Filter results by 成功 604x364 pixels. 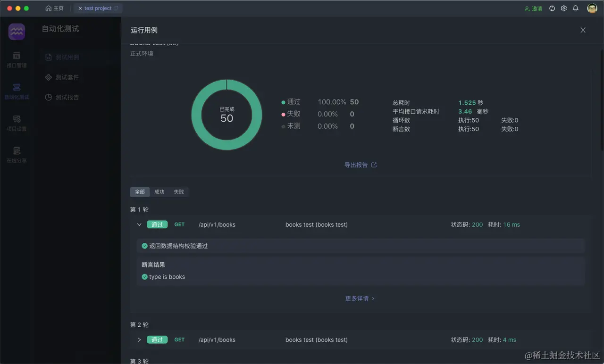point(159,192)
